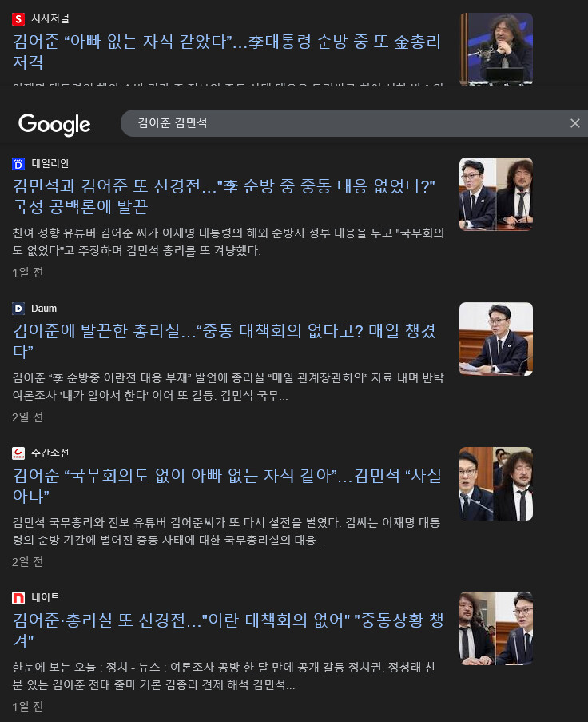Image resolution: width=588 pixels, height=722 pixels.
Task: Click the 1일 전 timestamp under 네이트 result
Action: [28, 706]
